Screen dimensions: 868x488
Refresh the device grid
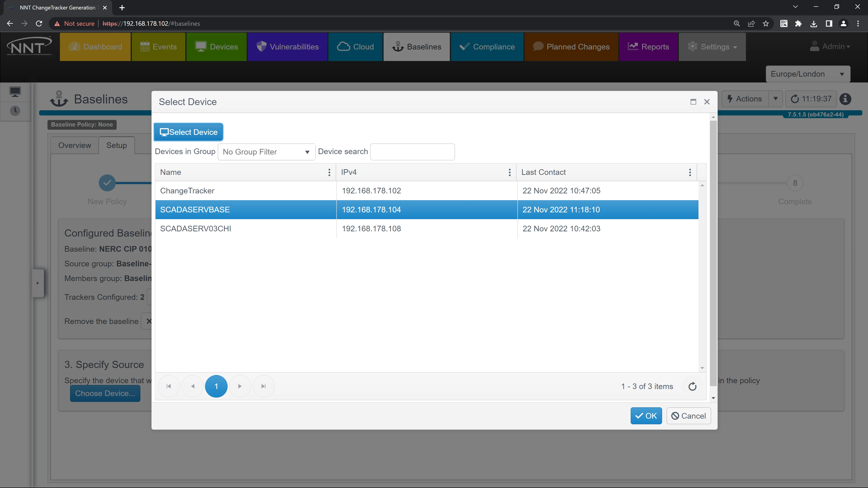pos(692,386)
